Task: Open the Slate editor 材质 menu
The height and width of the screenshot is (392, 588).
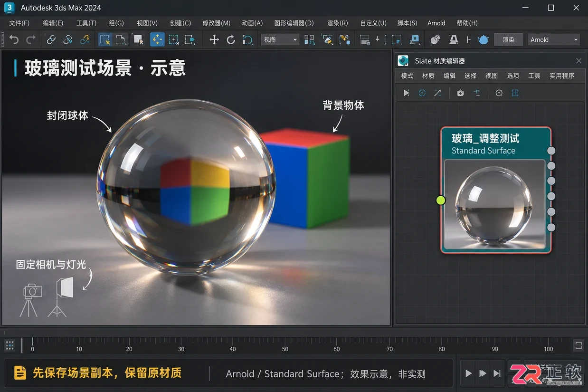Action: click(428, 76)
